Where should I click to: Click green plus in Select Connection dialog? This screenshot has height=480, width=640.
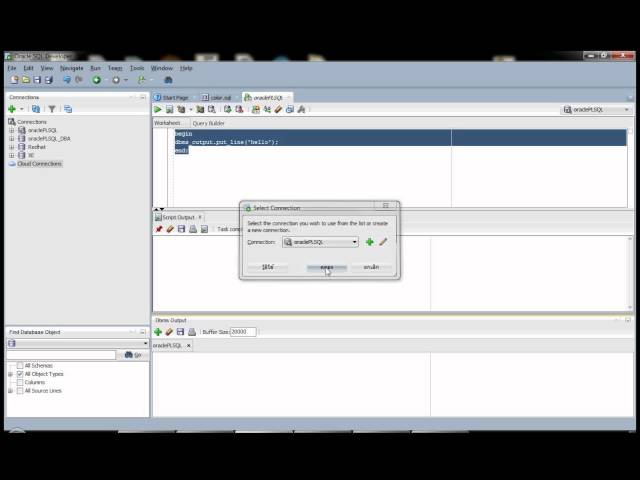click(369, 242)
